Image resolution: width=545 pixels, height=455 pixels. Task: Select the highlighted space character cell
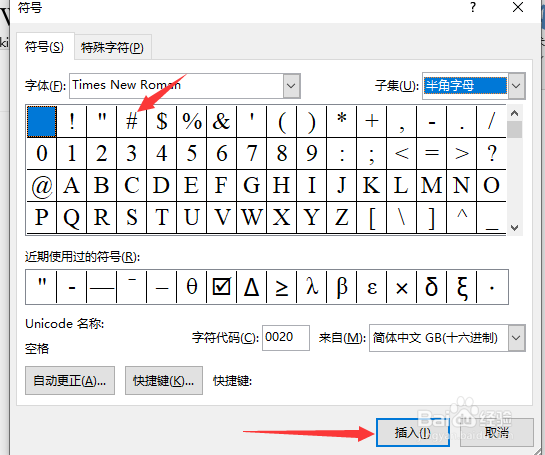[x=42, y=122]
